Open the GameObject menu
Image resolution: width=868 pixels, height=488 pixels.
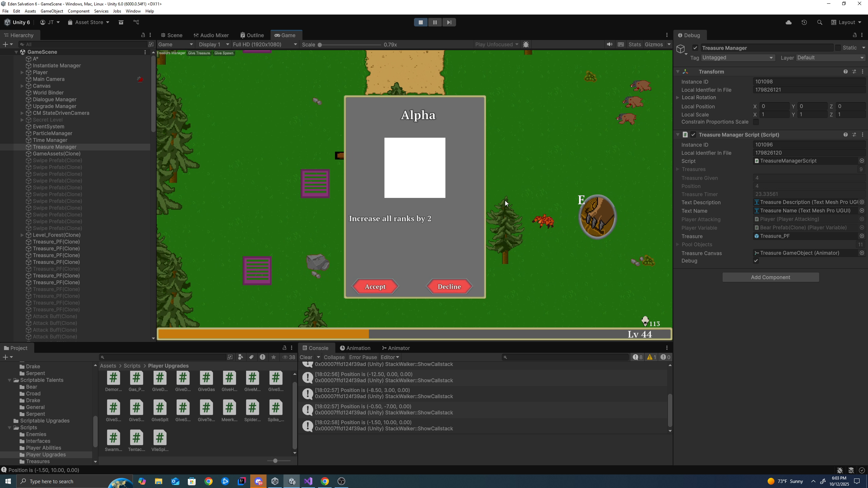tap(52, 11)
